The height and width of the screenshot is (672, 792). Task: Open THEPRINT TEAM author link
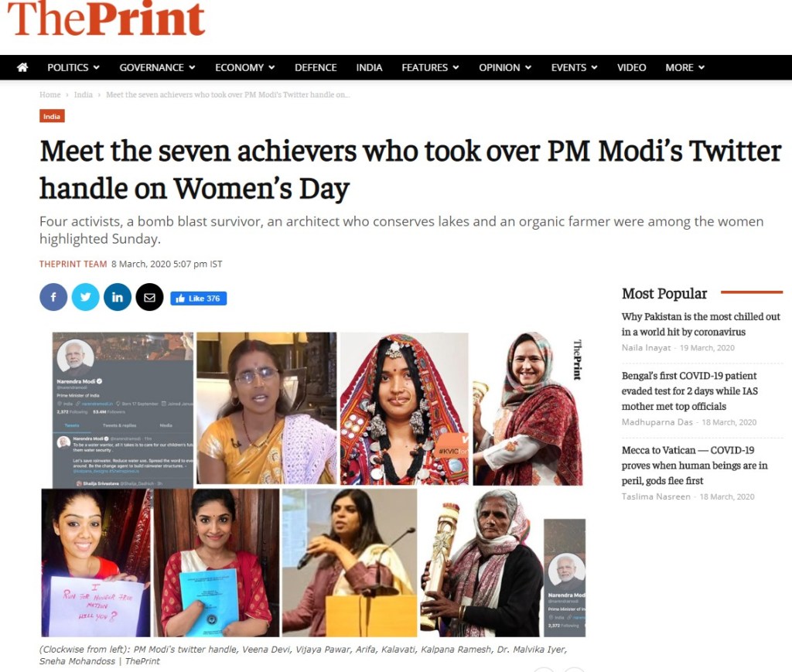[73, 264]
